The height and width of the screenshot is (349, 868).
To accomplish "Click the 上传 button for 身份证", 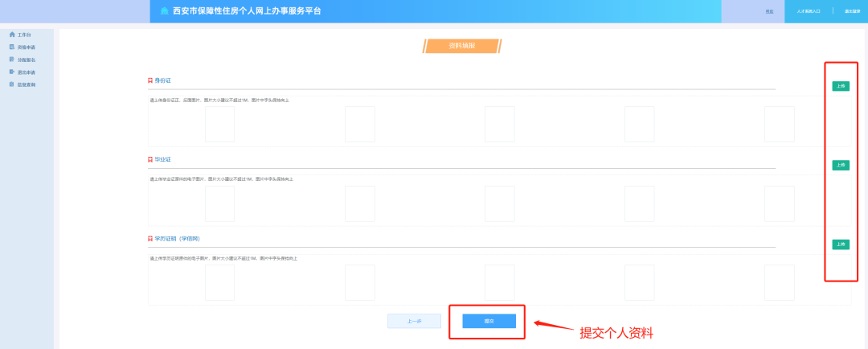I will coord(841,86).
